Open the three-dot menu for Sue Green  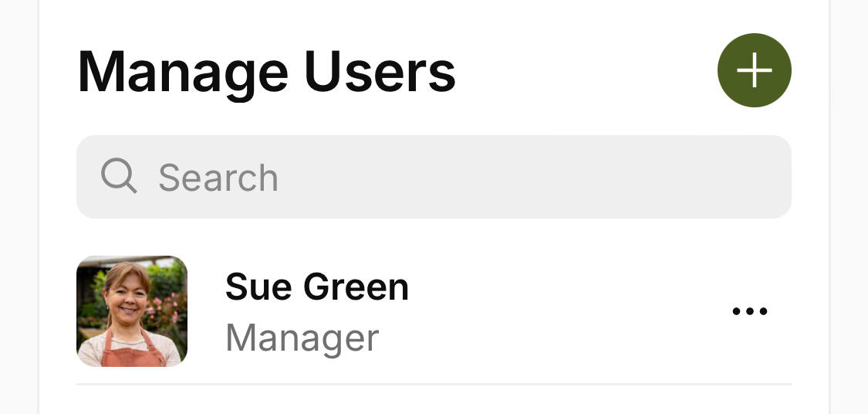tap(749, 311)
